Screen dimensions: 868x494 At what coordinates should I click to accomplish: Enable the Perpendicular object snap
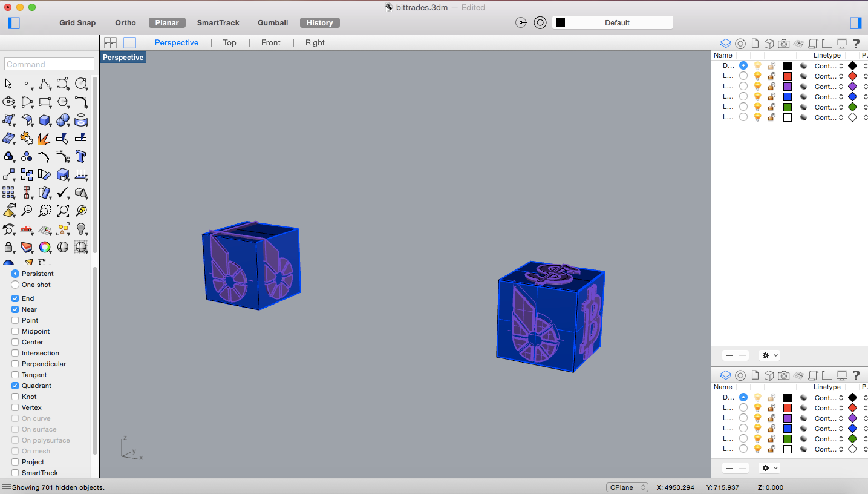point(15,364)
